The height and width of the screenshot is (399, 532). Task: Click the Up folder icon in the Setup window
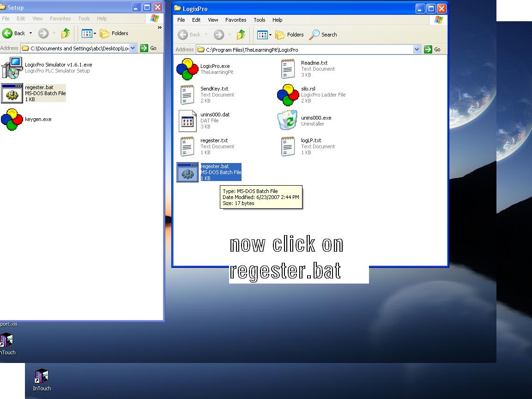coord(66,33)
